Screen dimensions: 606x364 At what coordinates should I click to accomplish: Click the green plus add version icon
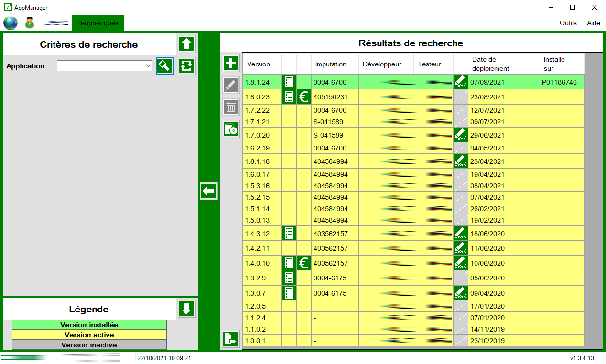pos(231,63)
